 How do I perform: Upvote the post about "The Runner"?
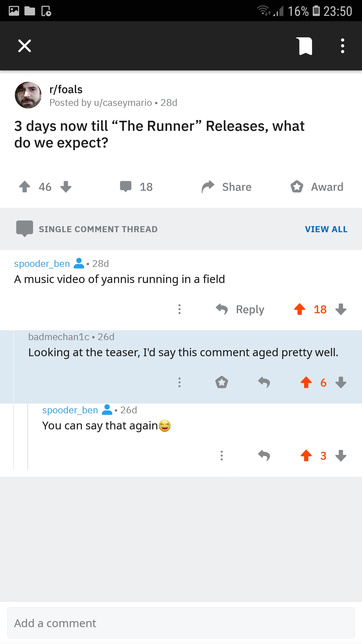tap(25, 187)
